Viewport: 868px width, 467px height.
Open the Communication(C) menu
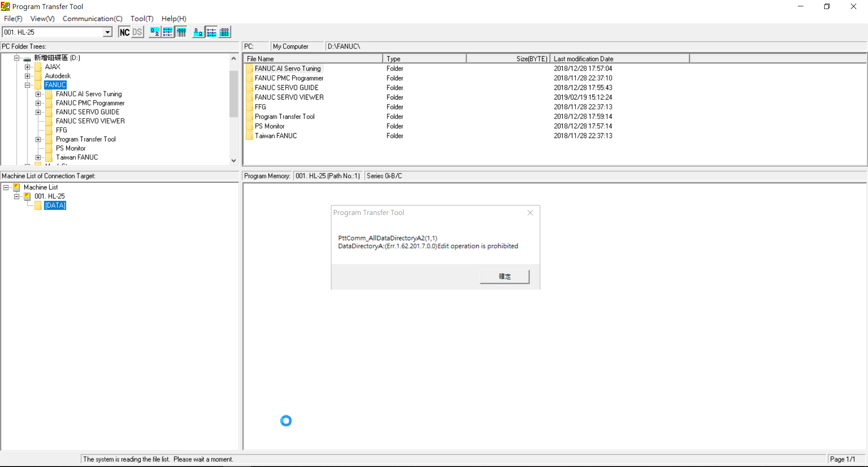pos(92,19)
